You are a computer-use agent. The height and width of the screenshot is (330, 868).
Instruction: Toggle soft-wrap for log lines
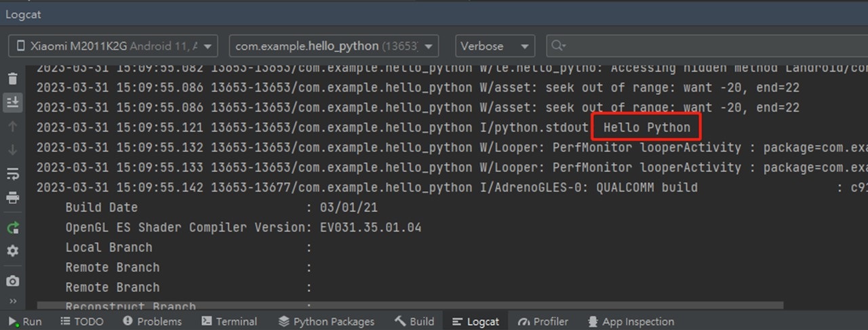(x=13, y=174)
